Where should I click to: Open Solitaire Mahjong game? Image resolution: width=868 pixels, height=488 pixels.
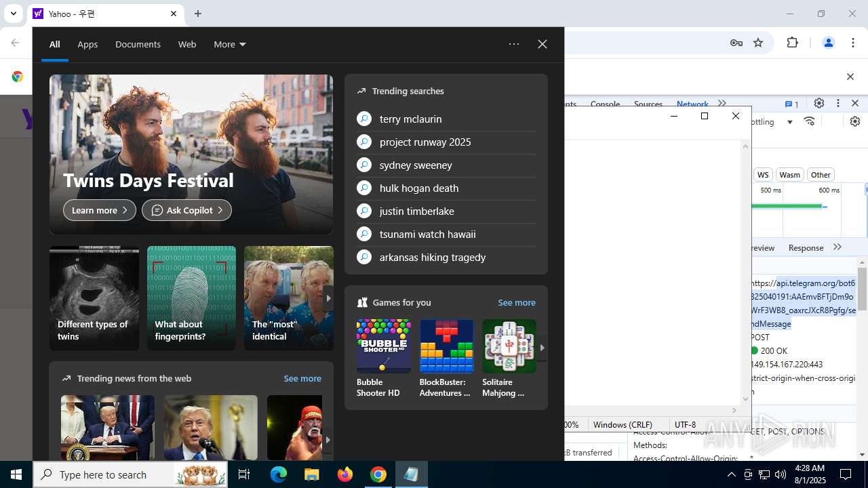tap(509, 358)
